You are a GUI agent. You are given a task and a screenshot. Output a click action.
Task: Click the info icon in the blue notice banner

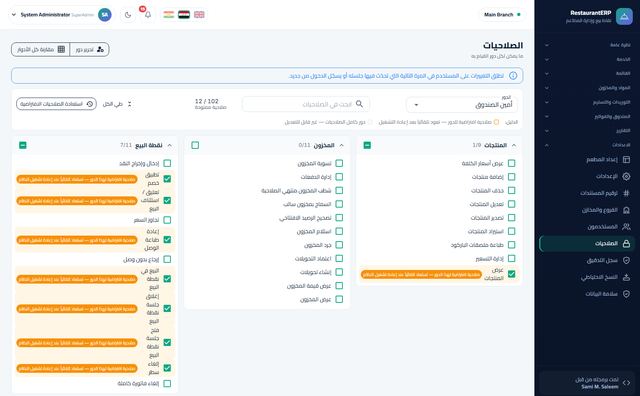click(x=513, y=76)
